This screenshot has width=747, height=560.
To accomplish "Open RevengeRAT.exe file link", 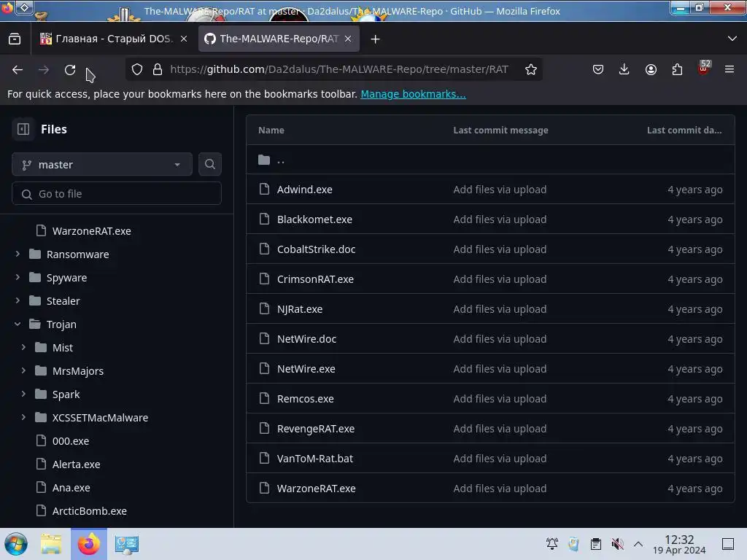I will [x=316, y=429].
